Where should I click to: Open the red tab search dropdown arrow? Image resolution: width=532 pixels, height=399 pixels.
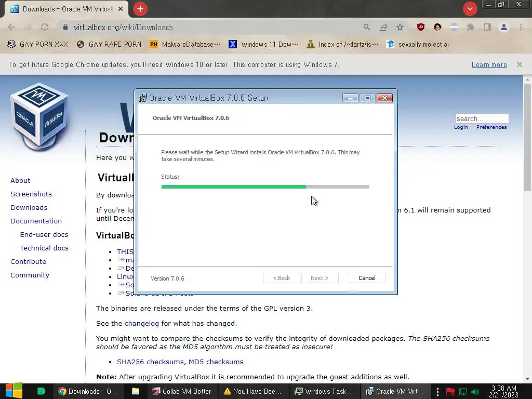[x=470, y=9]
